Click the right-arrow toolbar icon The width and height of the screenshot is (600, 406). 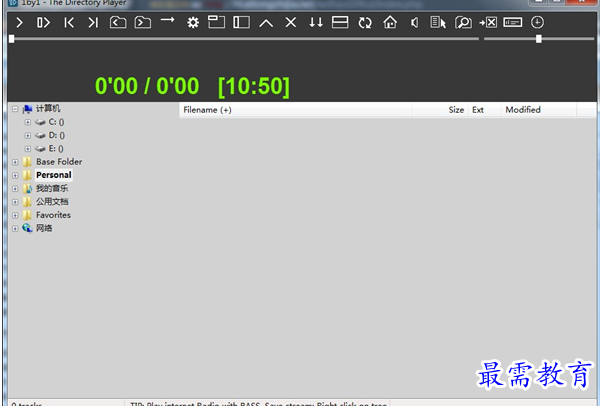167,20
